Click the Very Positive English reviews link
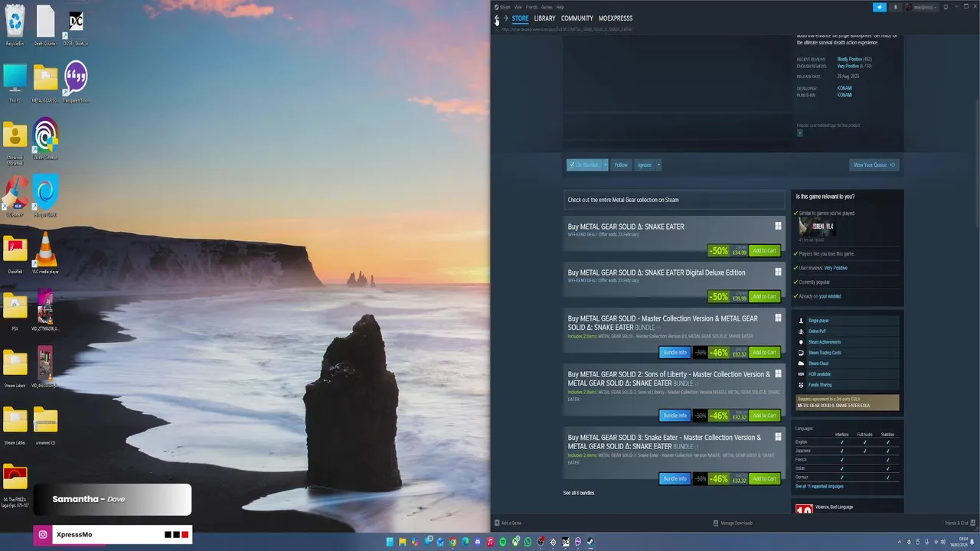The image size is (980, 551). click(x=848, y=66)
